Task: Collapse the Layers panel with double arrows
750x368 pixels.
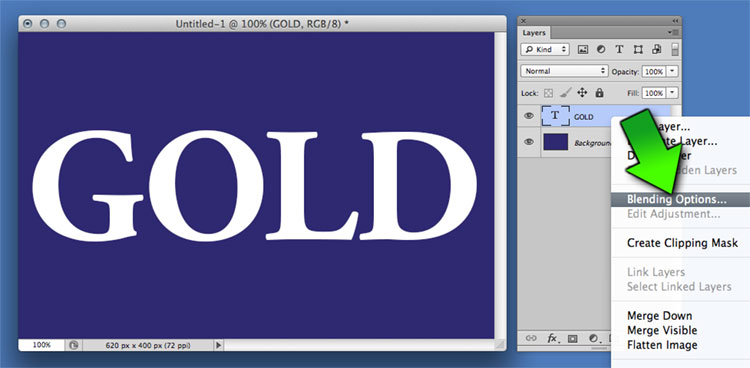Action: pos(675,21)
